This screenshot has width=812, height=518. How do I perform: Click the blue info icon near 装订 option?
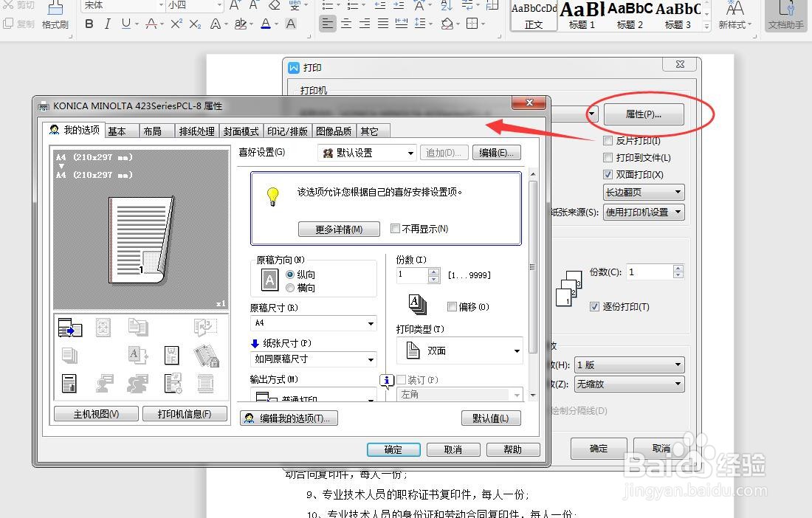pos(386,379)
